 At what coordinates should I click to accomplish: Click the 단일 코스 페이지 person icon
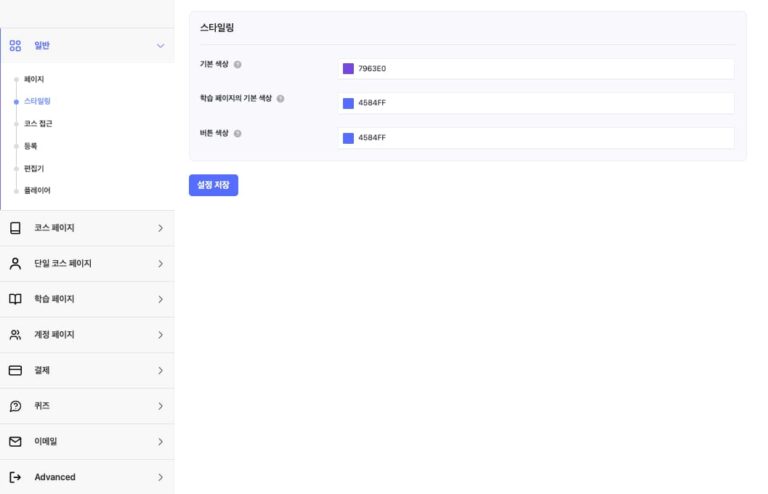[x=15, y=264]
